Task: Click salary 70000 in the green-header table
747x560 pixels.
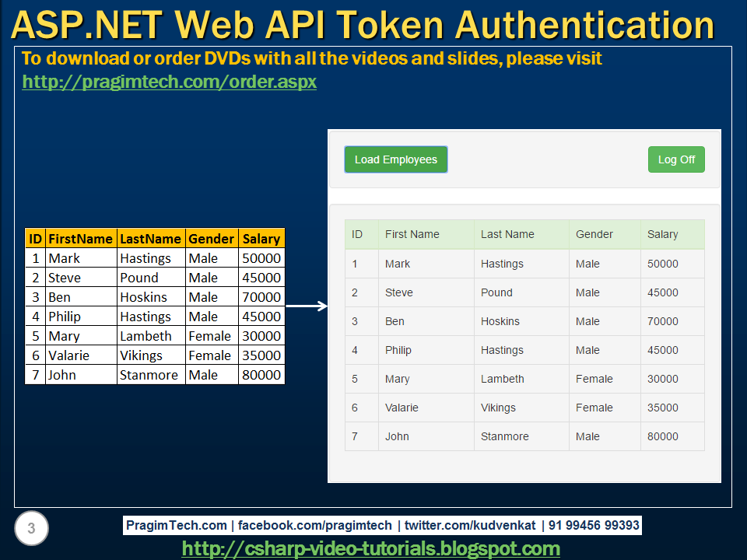Action: click(x=663, y=321)
